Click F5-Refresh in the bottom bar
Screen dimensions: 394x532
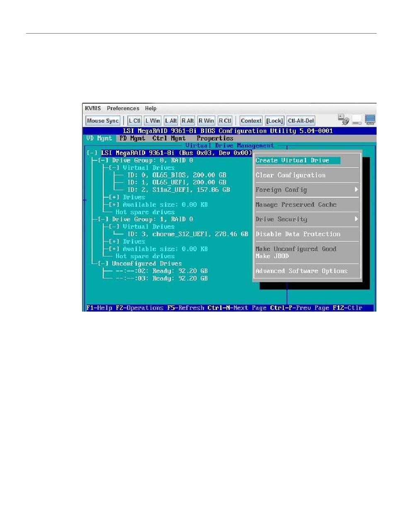186,308
